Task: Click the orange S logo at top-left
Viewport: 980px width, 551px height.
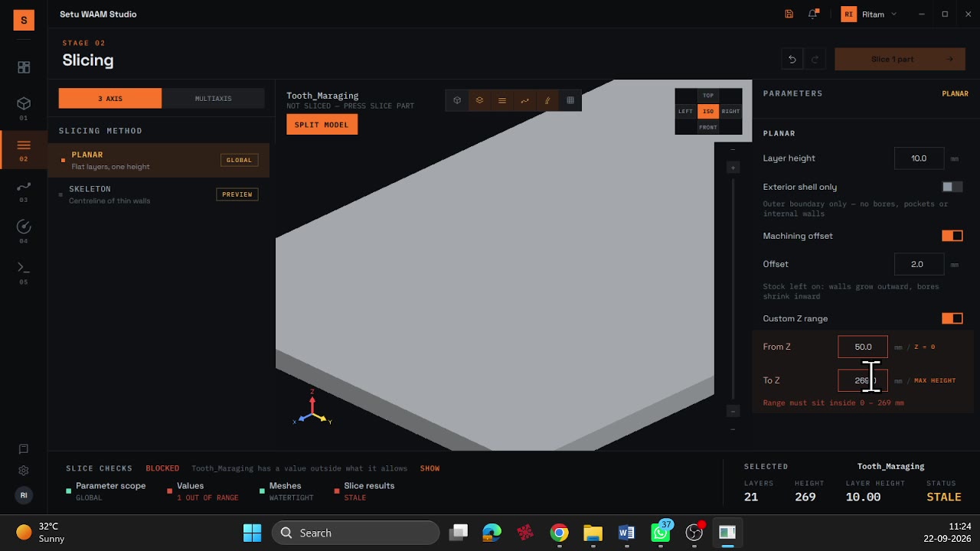Action: 24,21
